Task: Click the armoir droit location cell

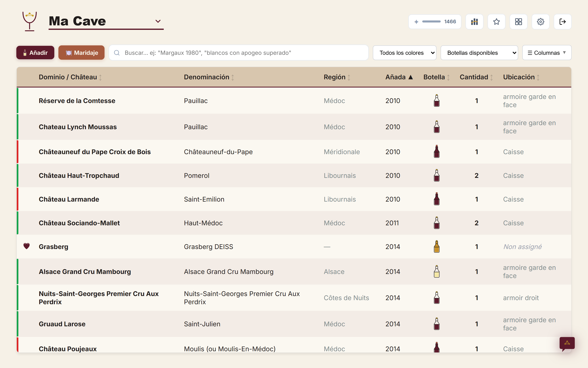Action: pyautogui.click(x=521, y=298)
